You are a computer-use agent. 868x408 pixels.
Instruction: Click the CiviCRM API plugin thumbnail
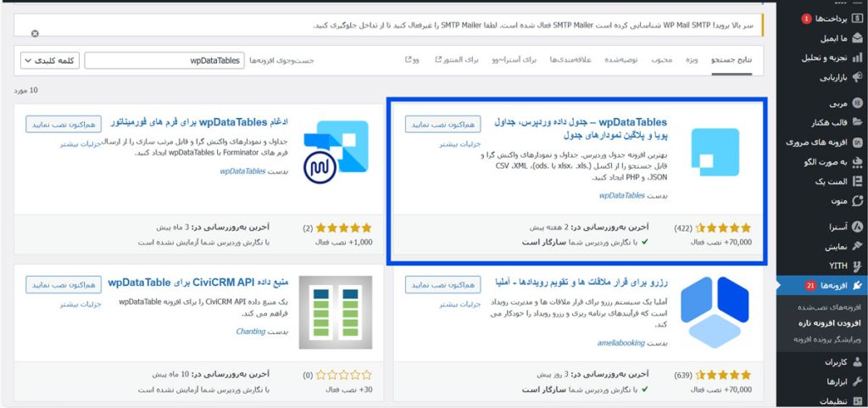(336, 312)
